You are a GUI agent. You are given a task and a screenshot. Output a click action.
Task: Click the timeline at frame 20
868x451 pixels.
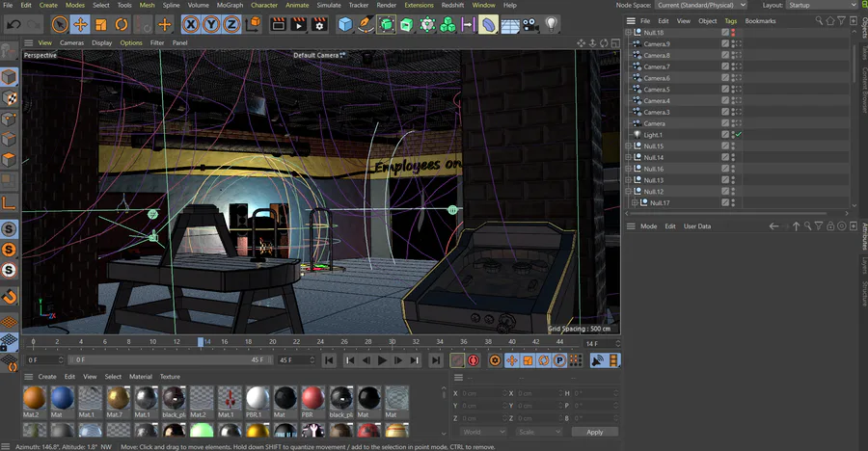coord(272,342)
